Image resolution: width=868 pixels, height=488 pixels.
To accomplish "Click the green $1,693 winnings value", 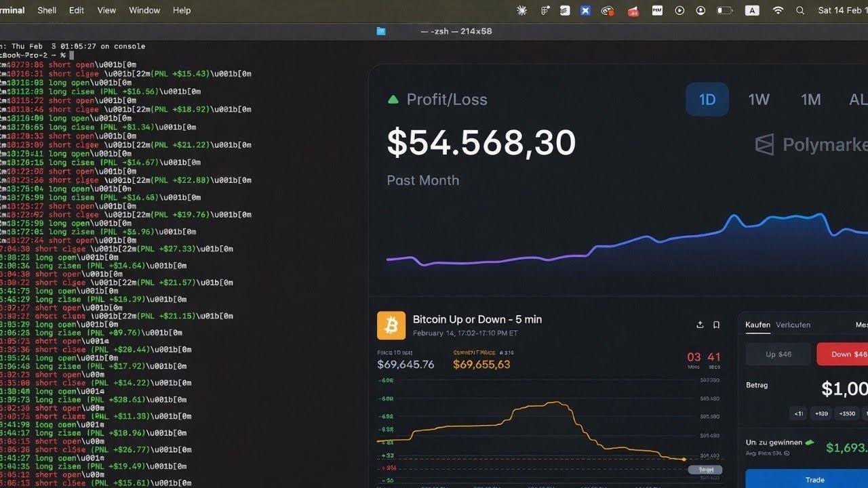I will tap(847, 447).
